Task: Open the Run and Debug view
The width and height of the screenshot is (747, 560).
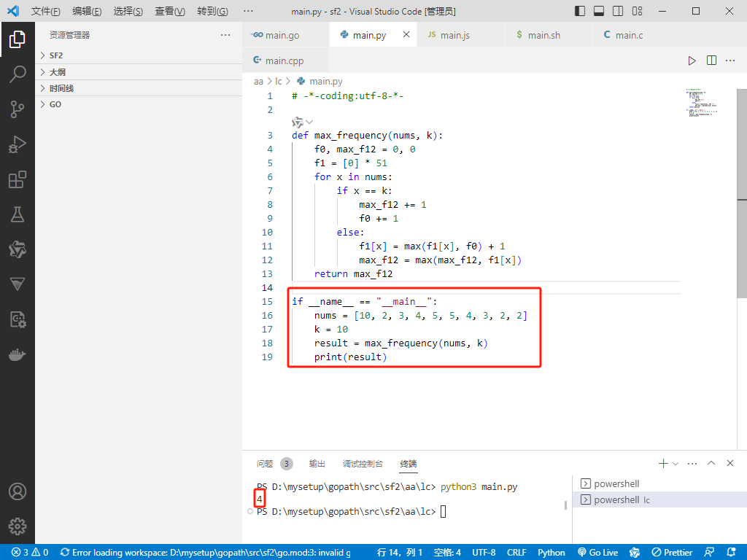Action: tap(18, 144)
